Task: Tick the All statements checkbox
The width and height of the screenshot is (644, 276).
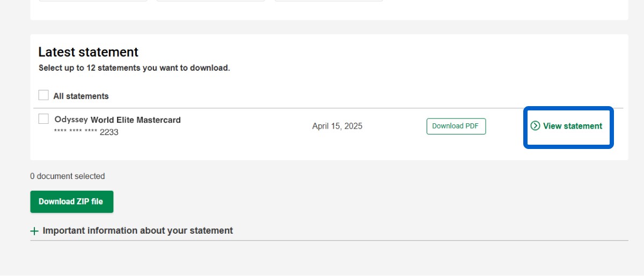Action: (x=43, y=95)
